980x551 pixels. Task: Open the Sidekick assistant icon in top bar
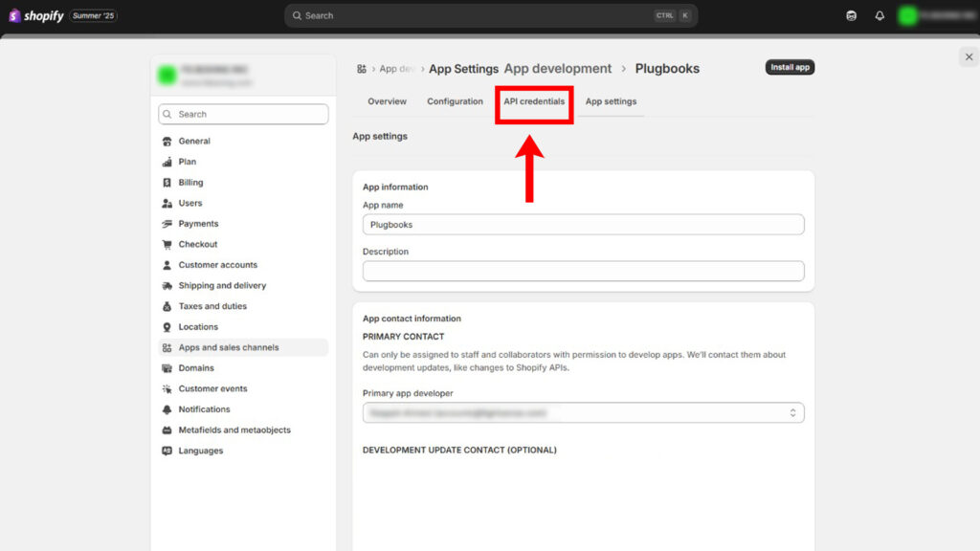point(851,15)
